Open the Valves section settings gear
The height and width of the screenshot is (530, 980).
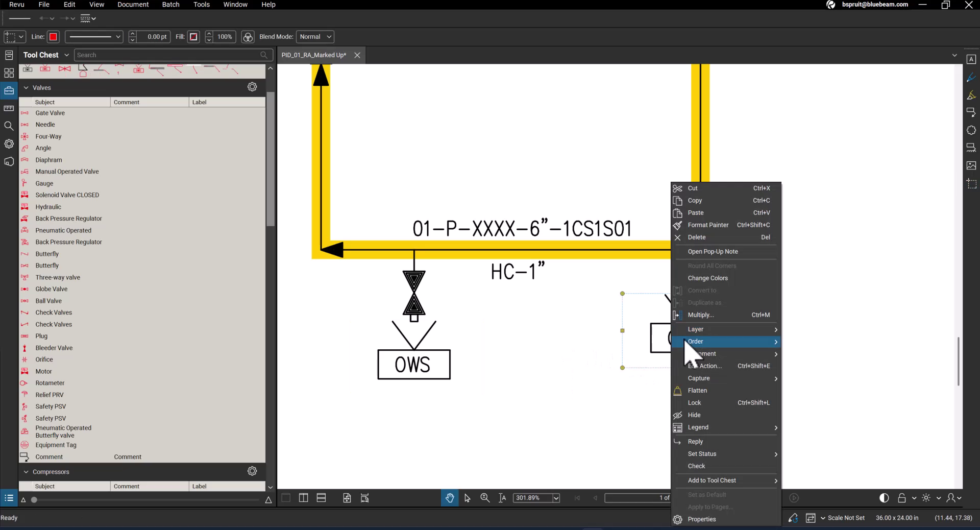[252, 87]
